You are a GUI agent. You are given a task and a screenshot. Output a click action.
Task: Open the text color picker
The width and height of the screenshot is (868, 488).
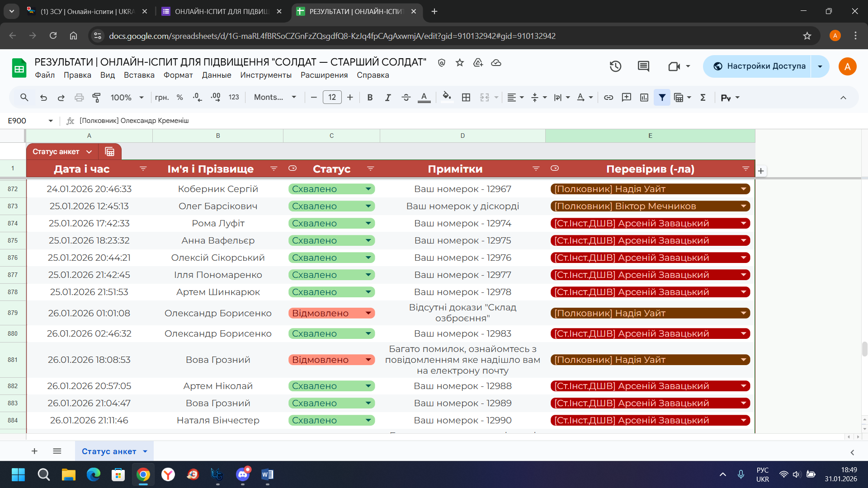(x=424, y=97)
